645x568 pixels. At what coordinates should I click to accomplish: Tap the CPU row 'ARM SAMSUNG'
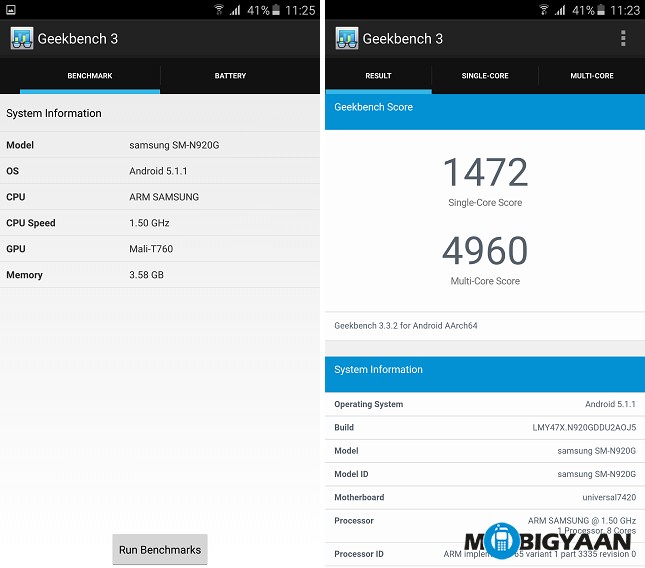(x=160, y=197)
